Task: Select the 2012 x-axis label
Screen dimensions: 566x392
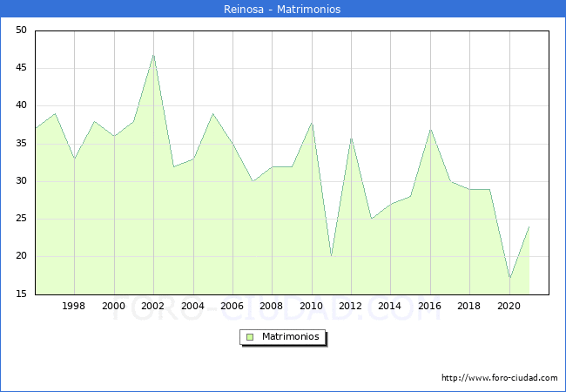Action: tap(350, 306)
